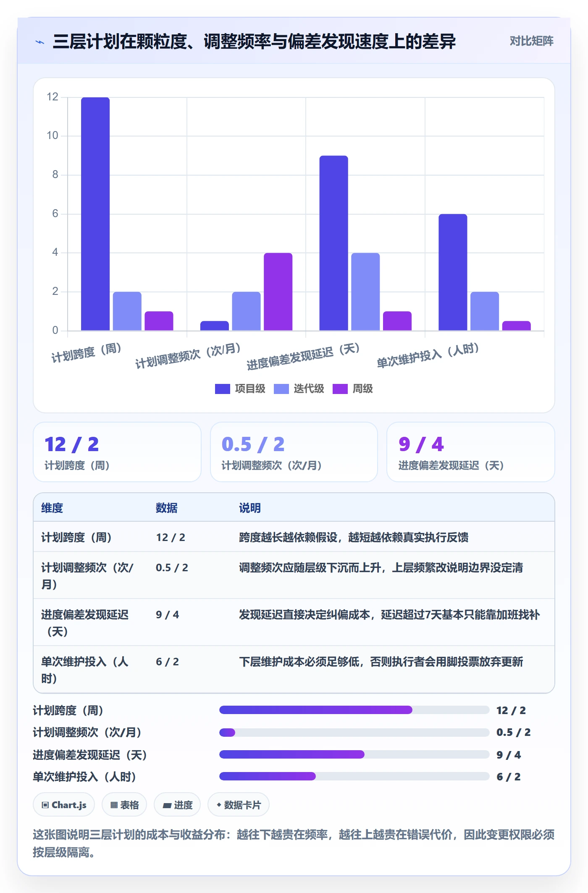The width and height of the screenshot is (588, 893).
Task: Click the 0.5 / 2 progress value
Action: [513, 733]
